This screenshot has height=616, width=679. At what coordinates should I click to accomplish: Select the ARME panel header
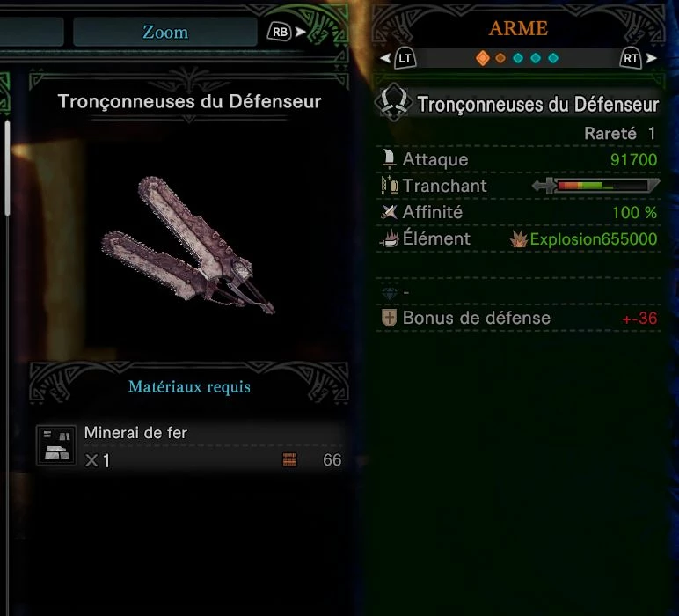pyautogui.click(x=518, y=28)
